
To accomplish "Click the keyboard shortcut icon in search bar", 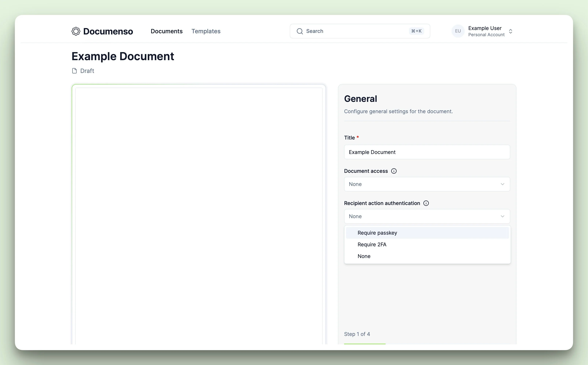I will click(416, 31).
